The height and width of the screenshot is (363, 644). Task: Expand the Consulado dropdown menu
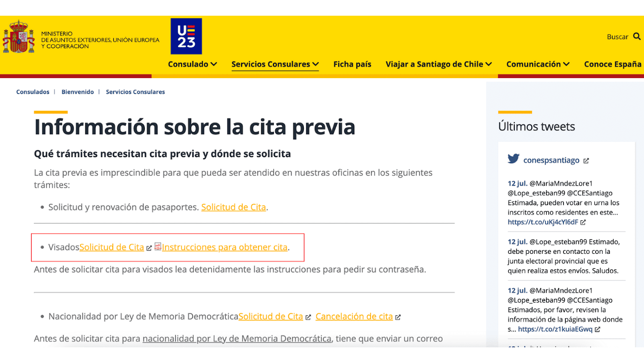click(x=192, y=64)
